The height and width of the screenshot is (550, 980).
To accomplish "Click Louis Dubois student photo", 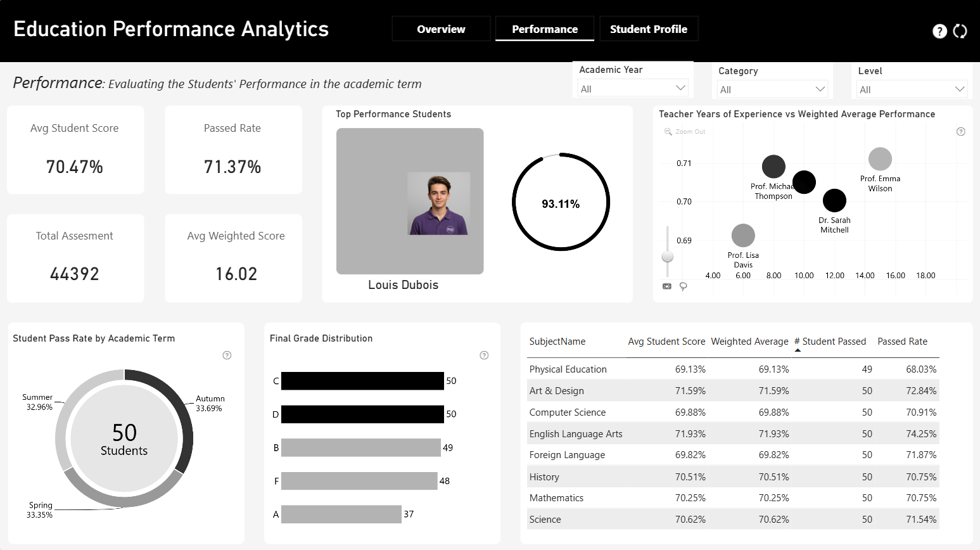I will pos(438,203).
